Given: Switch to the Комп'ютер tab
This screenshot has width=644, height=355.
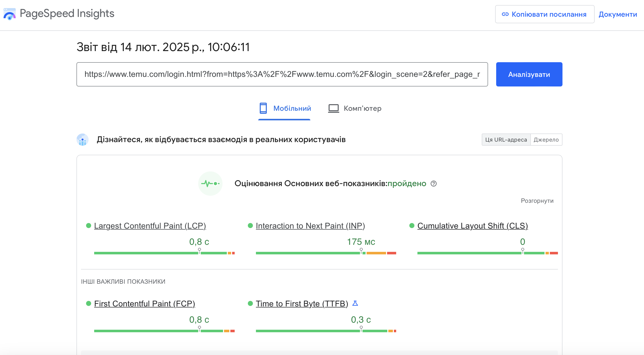Looking at the screenshot, I should [362, 108].
